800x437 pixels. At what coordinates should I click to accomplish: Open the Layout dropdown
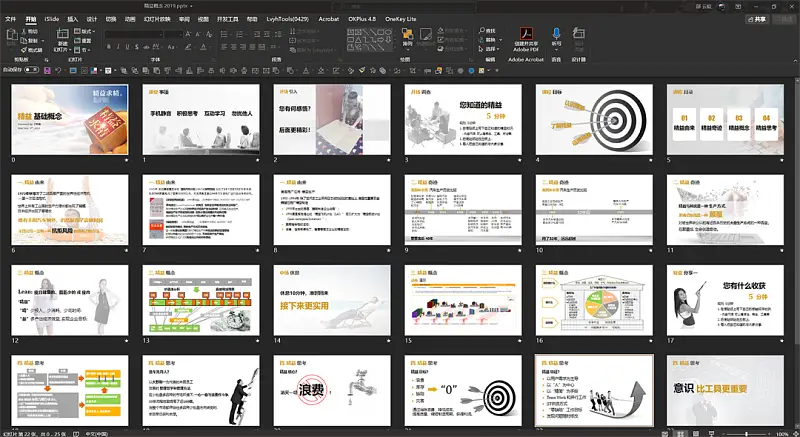pos(85,31)
